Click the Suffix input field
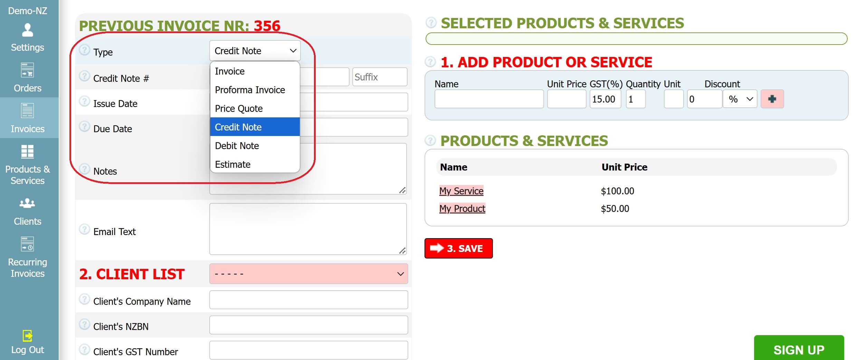The width and height of the screenshot is (868, 360). click(380, 77)
